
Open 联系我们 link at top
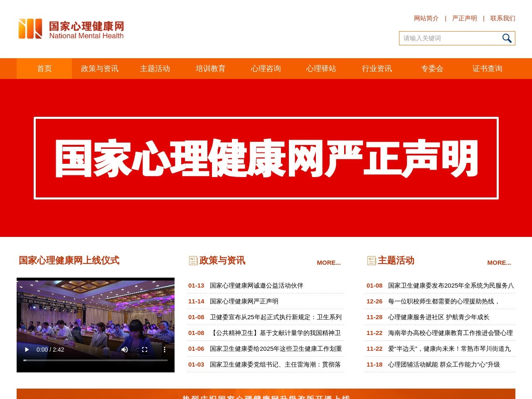pyautogui.click(x=502, y=18)
